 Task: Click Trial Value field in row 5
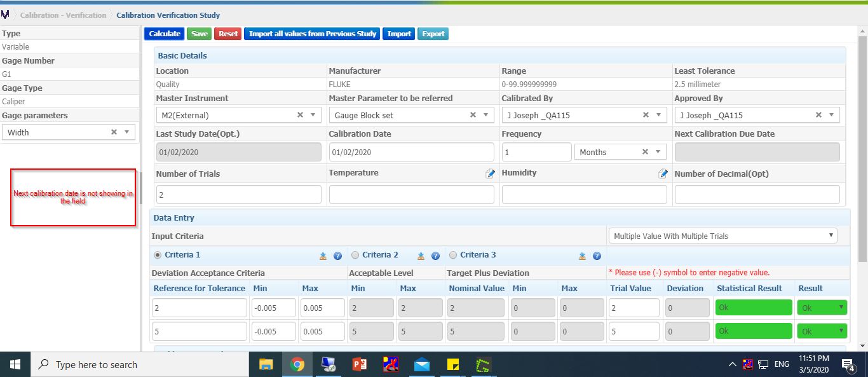coord(634,331)
